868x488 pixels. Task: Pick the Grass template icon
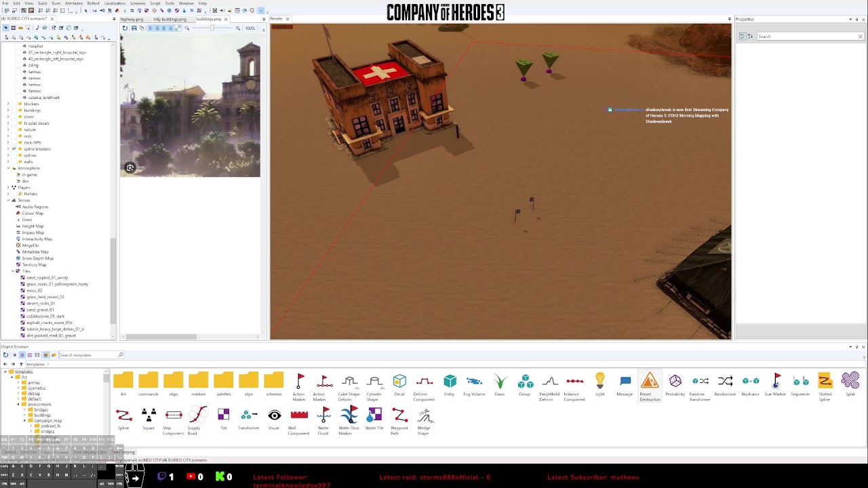tap(500, 381)
